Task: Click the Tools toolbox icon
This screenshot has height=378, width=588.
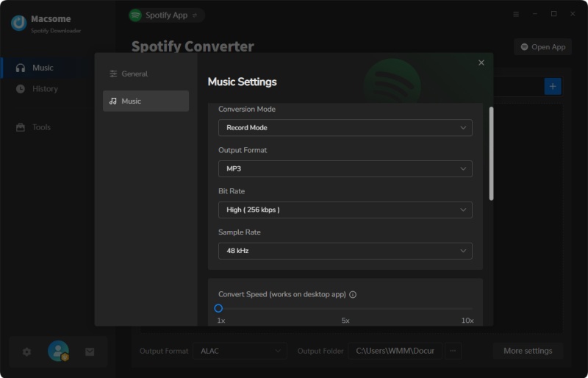Action: click(21, 127)
